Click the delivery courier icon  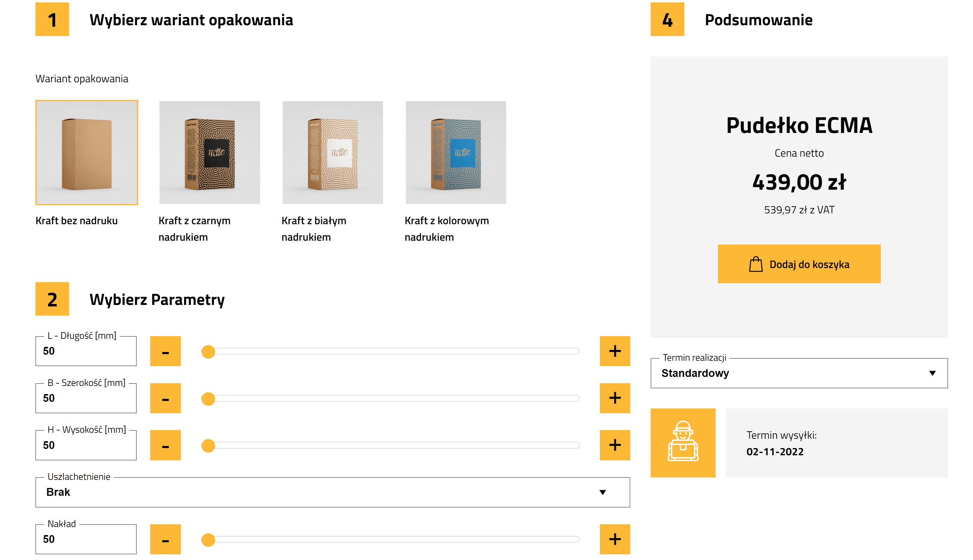pos(683,442)
